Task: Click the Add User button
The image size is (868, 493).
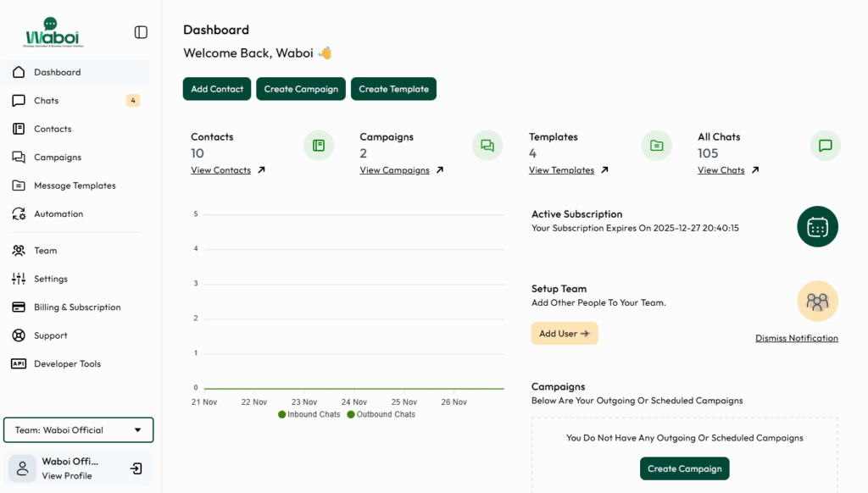Action: coord(564,333)
